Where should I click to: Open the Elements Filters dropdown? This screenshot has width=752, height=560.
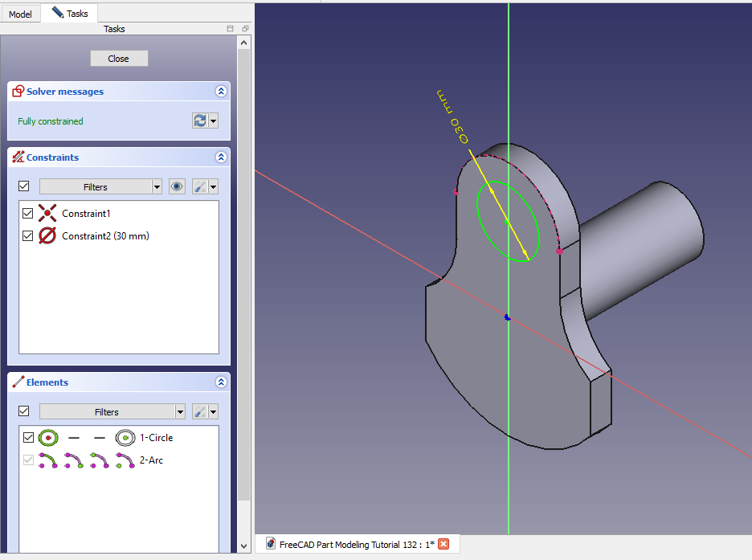pos(112,411)
